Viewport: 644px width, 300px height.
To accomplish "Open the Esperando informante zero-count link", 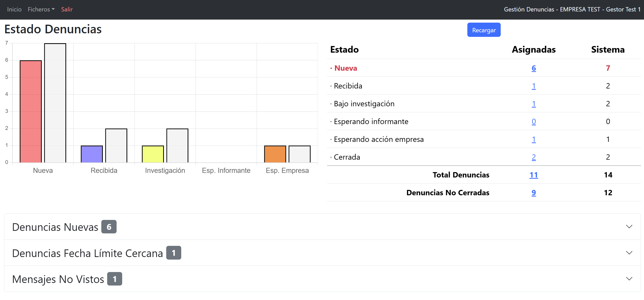I will [533, 122].
